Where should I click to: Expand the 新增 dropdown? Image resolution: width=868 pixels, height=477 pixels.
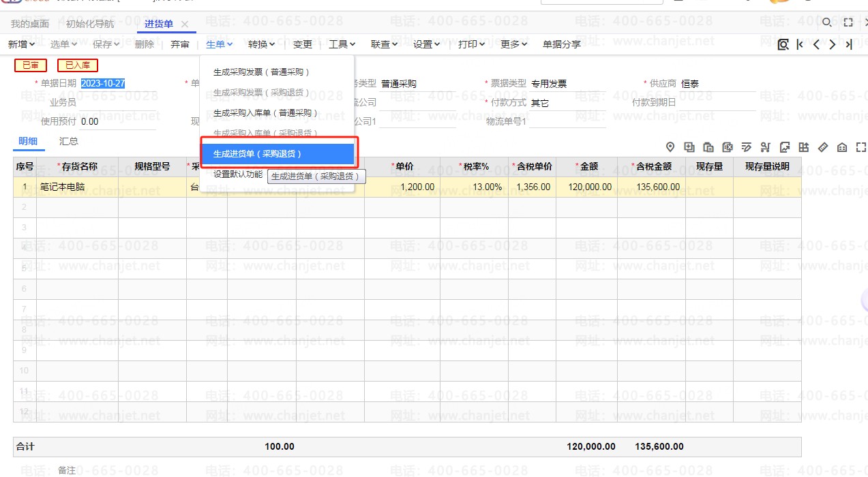pos(21,44)
